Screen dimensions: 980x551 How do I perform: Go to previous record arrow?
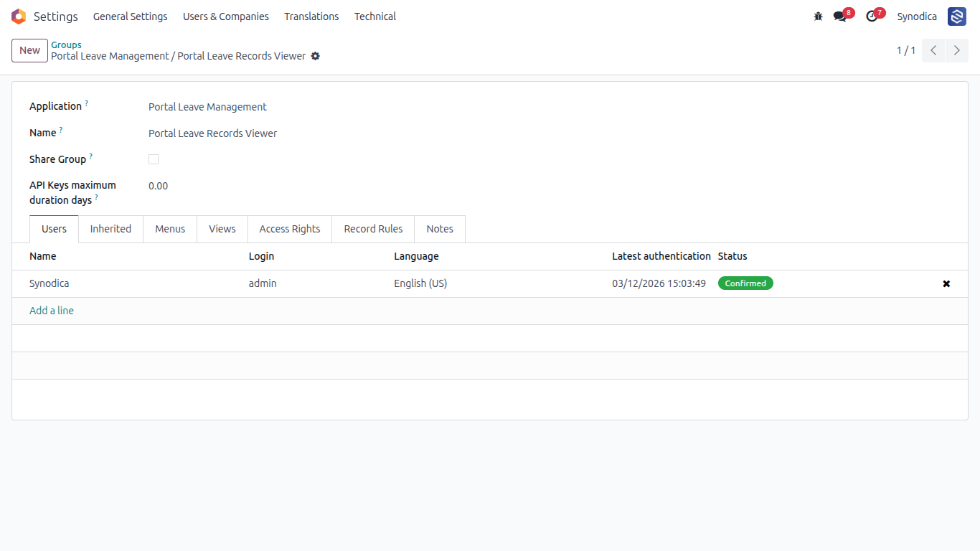tap(933, 50)
